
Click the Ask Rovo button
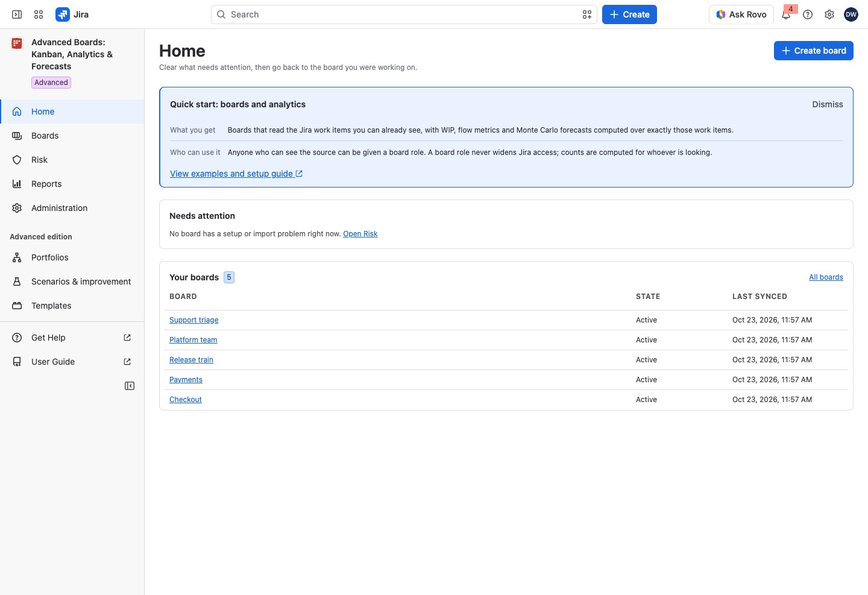pyautogui.click(x=741, y=14)
